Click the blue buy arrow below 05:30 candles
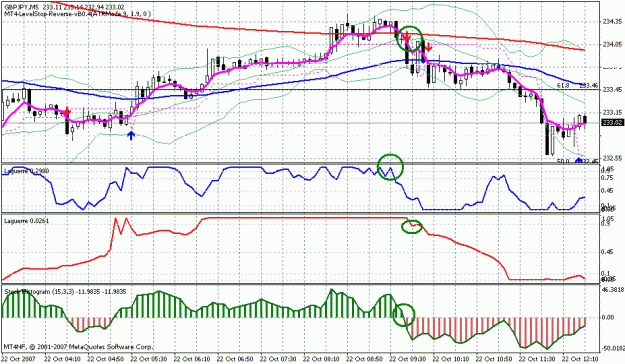Image resolution: width=625 pixels, height=364 pixels. 131,135
